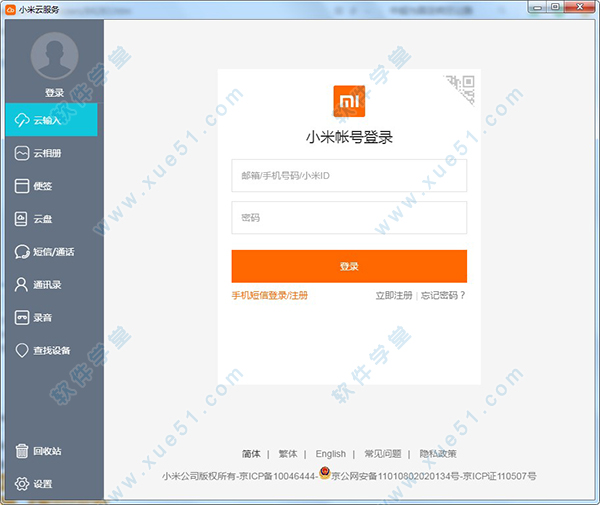Click the 通讯录 contacts person icon
This screenshot has width=600, height=505.
(x=21, y=285)
